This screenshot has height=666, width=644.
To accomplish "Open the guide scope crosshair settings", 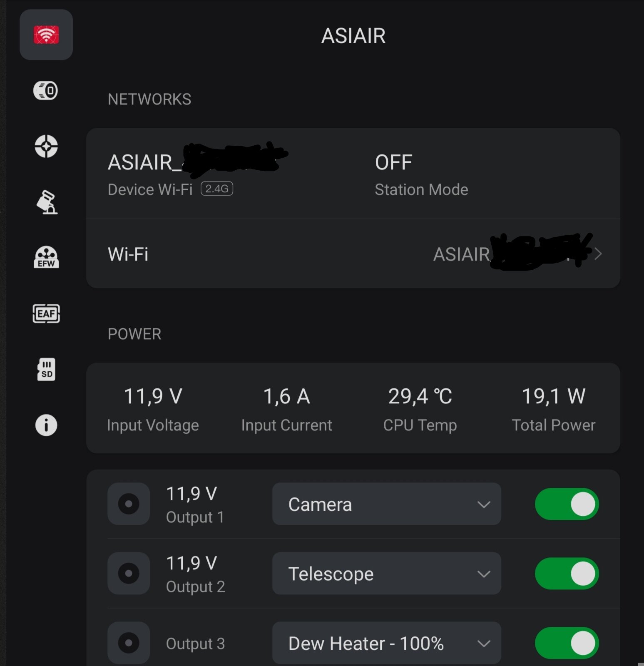I will click(x=46, y=146).
